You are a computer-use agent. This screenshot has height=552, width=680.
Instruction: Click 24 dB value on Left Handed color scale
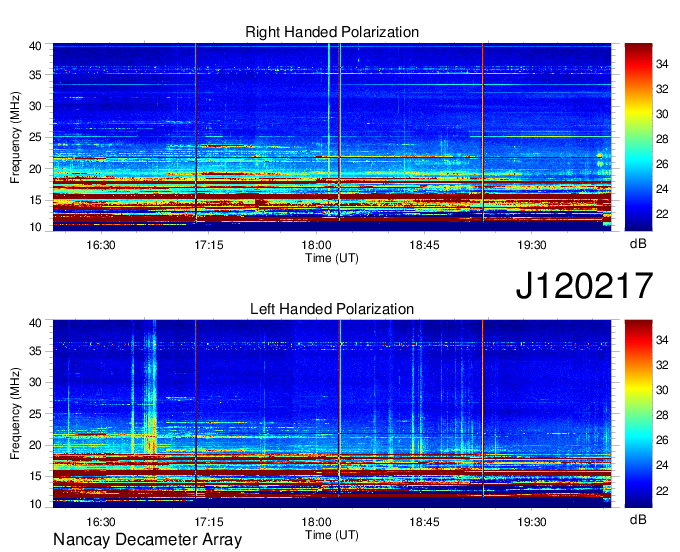(x=662, y=465)
